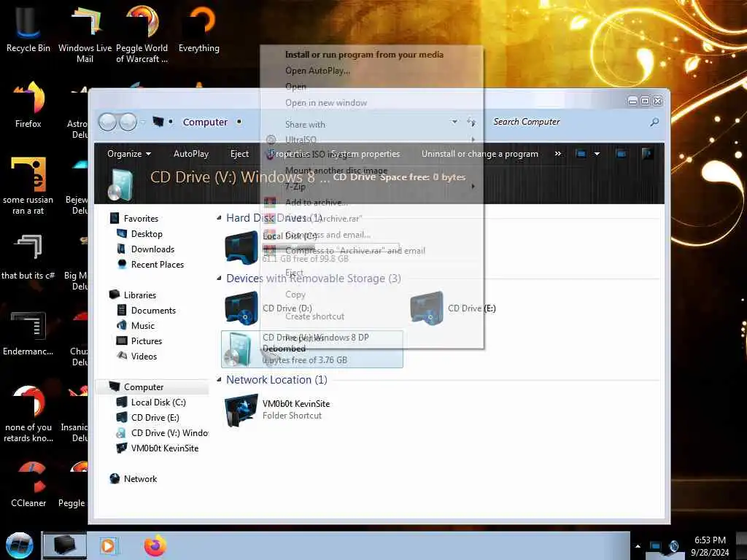Screen dimensions: 747x560
Task: Click the preview pane toolbar icon
Action: click(621, 154)
